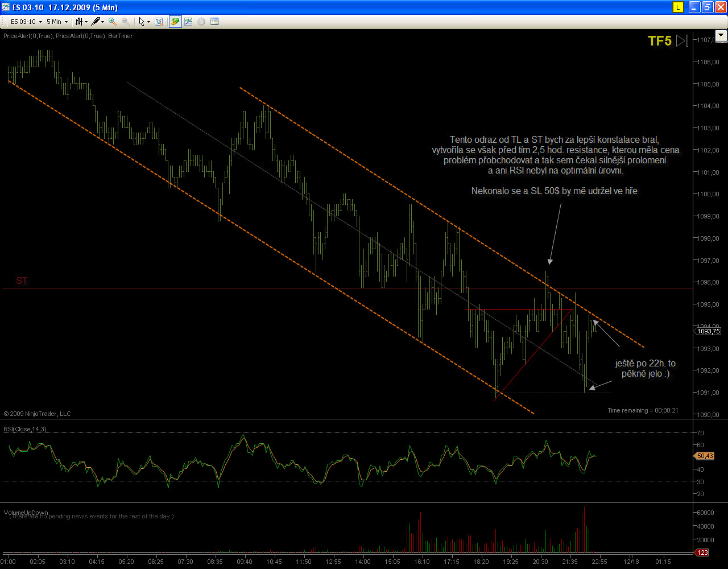Click the volume value marker 123
The height and width of the screenshot is (569, 728).
[x=702, y=552]
